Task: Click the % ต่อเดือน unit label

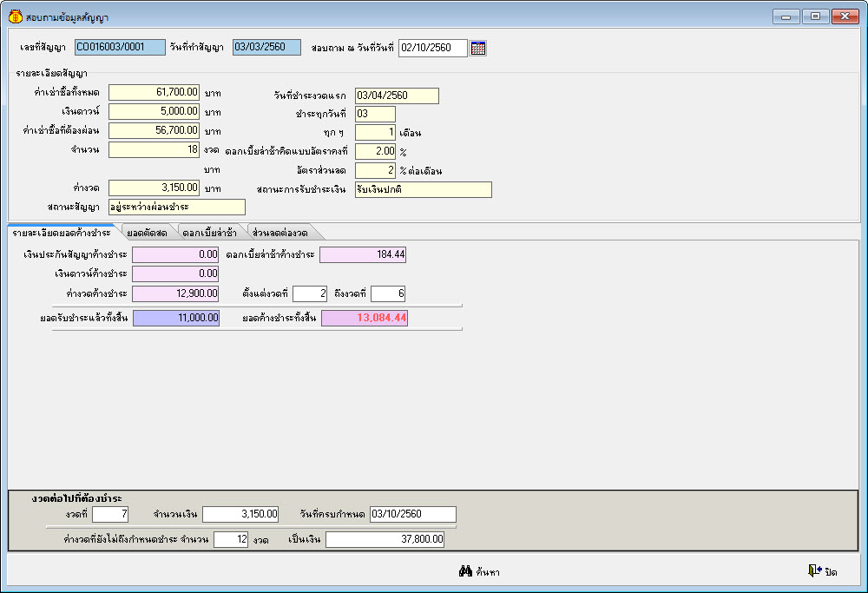Action: 421,171
